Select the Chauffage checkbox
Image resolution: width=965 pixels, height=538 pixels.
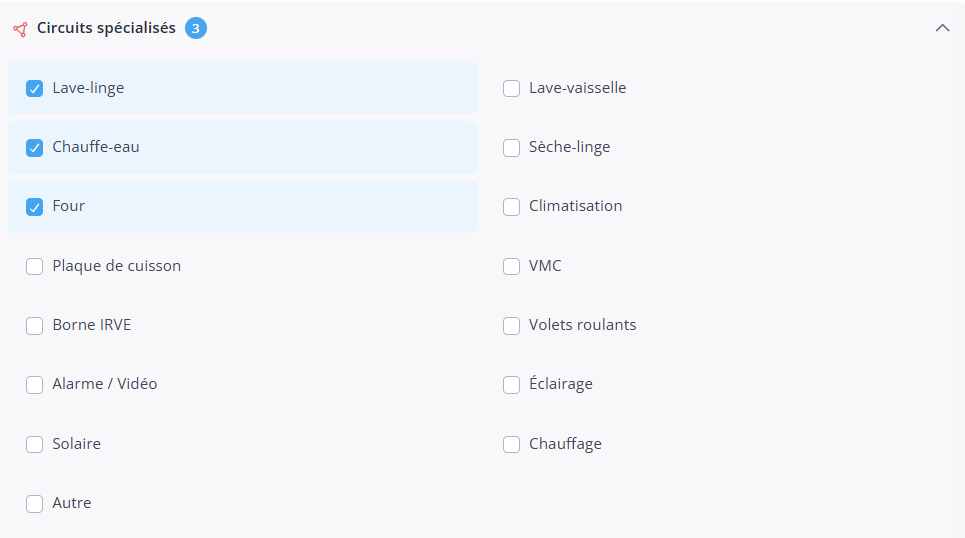coord(511,444)
